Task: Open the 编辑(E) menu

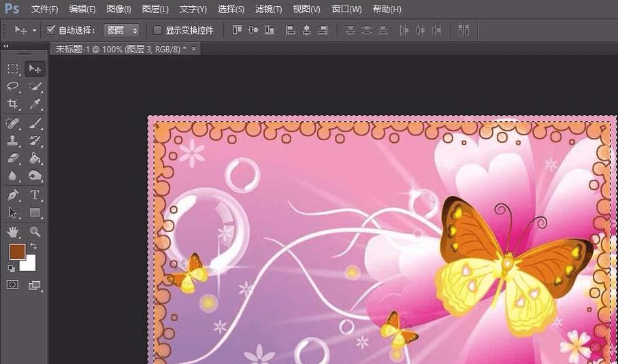Action: click(82, 9)
